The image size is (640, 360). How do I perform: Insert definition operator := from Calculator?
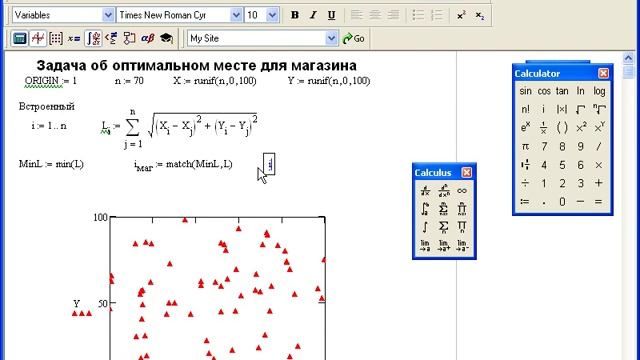(525, 202)
